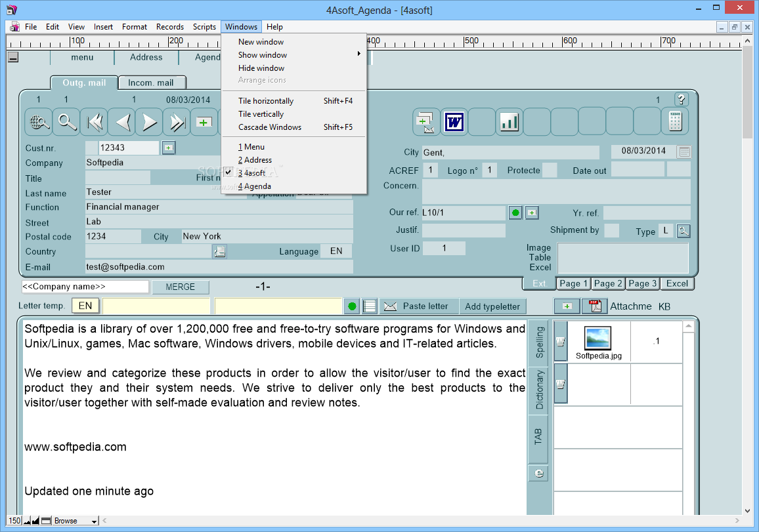The height and width of the screenshot is (532, 759).
Task: Select Cascade Windows
Action: click(x=294, y=127)
